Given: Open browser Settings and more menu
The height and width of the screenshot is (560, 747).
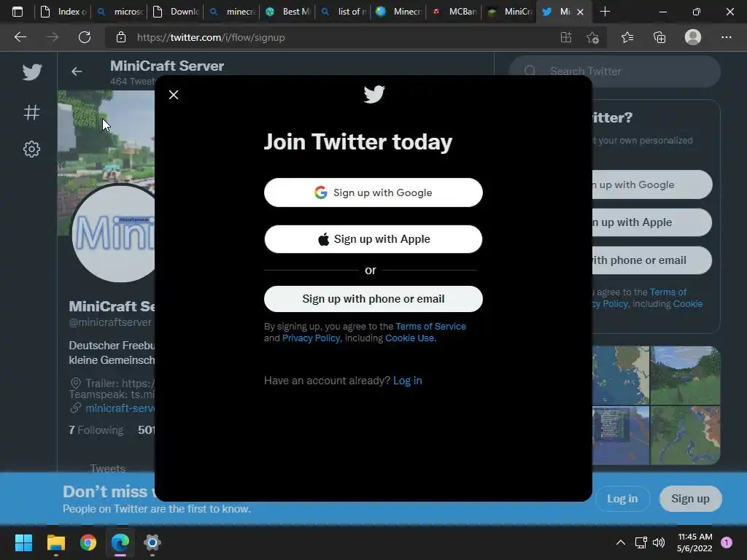Looking at the screenshot, I should pyautogui.click(x=726, y=37).
